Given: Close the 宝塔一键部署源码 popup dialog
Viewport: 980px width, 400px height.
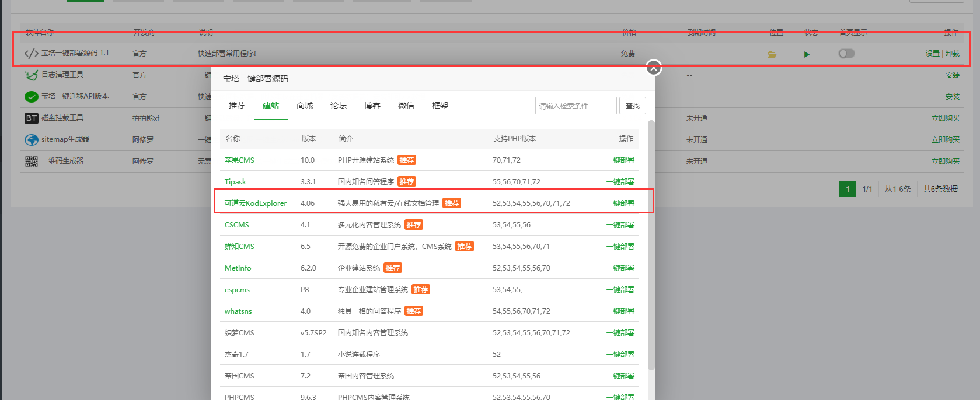Looking at the screenshot, I should [x=654, y=68].
